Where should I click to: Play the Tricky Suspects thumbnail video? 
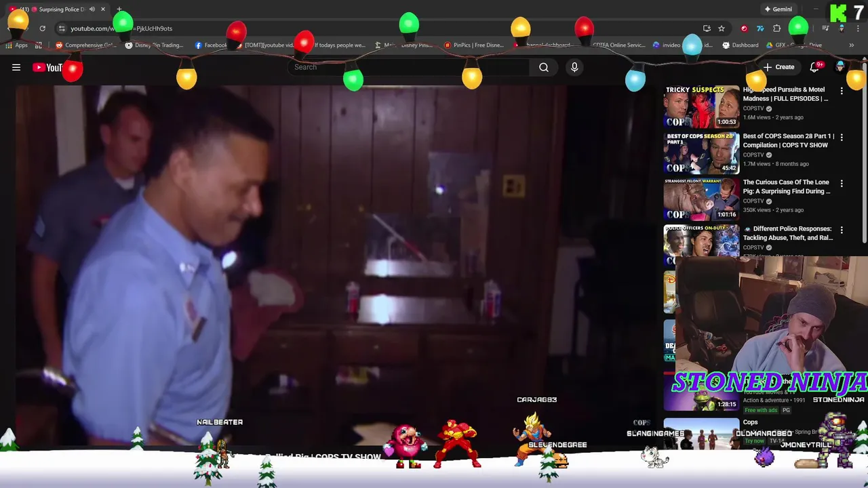pyautogui.click(x=701, y=106)
